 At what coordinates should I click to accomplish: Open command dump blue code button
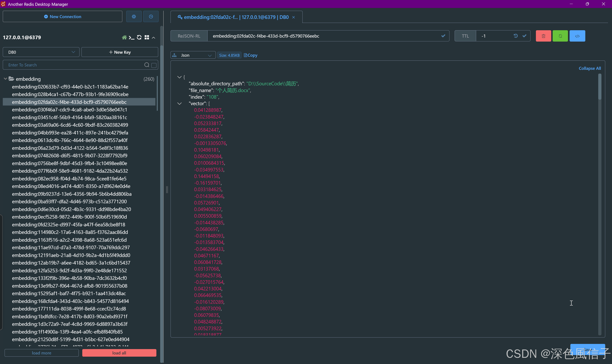coord(577,36)
